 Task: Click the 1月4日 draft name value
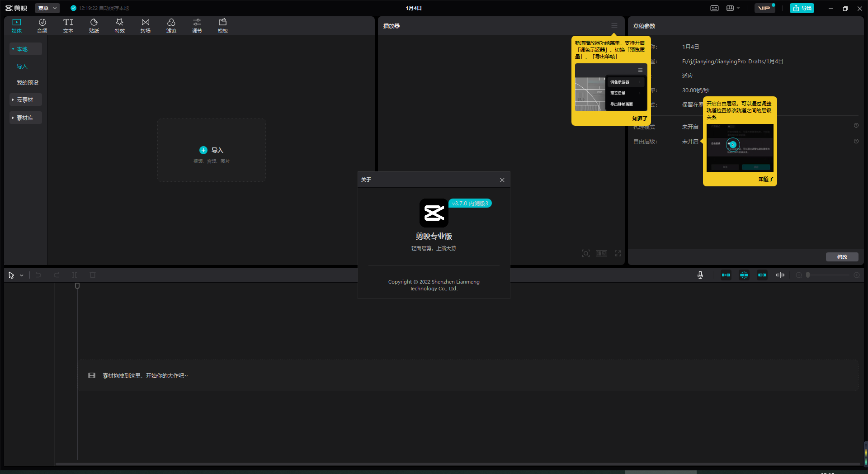pos(691,47)
